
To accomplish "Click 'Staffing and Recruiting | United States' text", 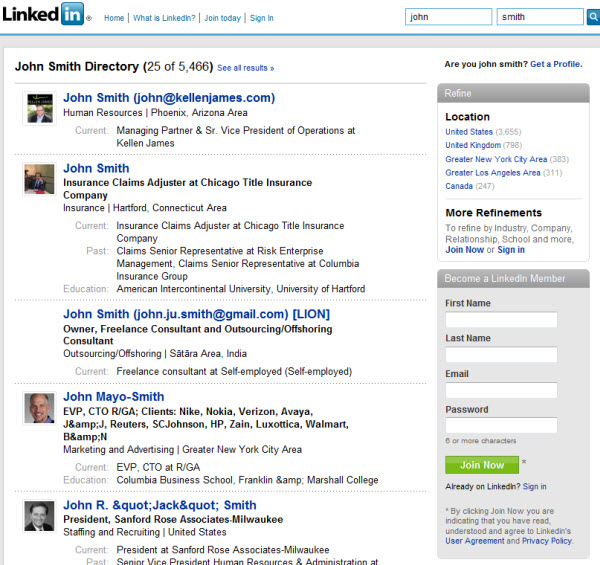I will (x=145, y=532).
